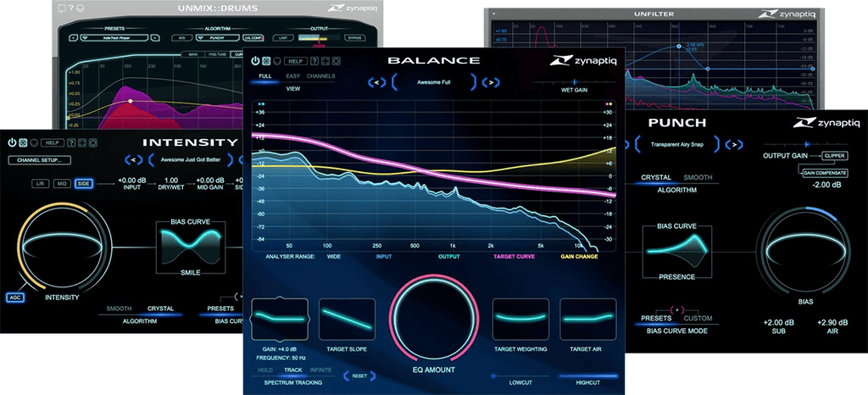The width and height of the screenshot is (868, 395).
Task: Adjust the Output Gain slider in Punch
Action: tap(807, 144)
